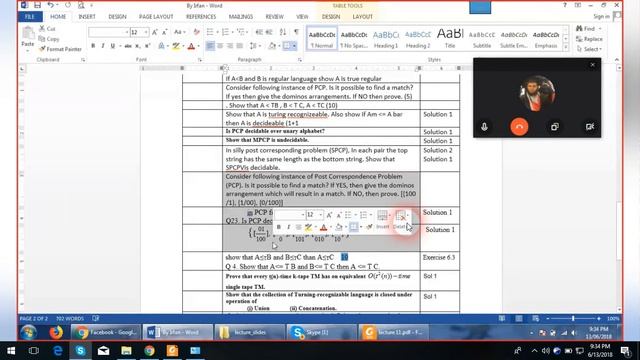Apply red font color button in ribbon
640x360 pixels.
pos(191,46)
